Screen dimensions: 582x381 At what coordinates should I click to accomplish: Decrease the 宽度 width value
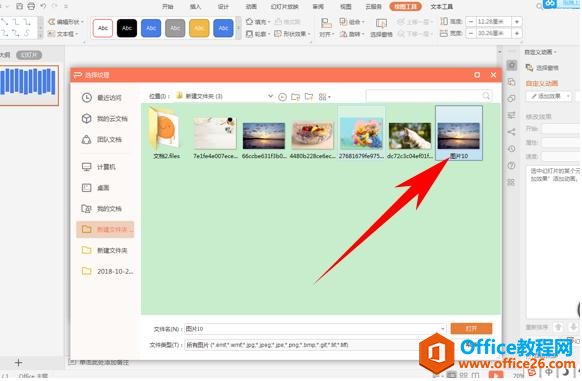pos(471,33)
